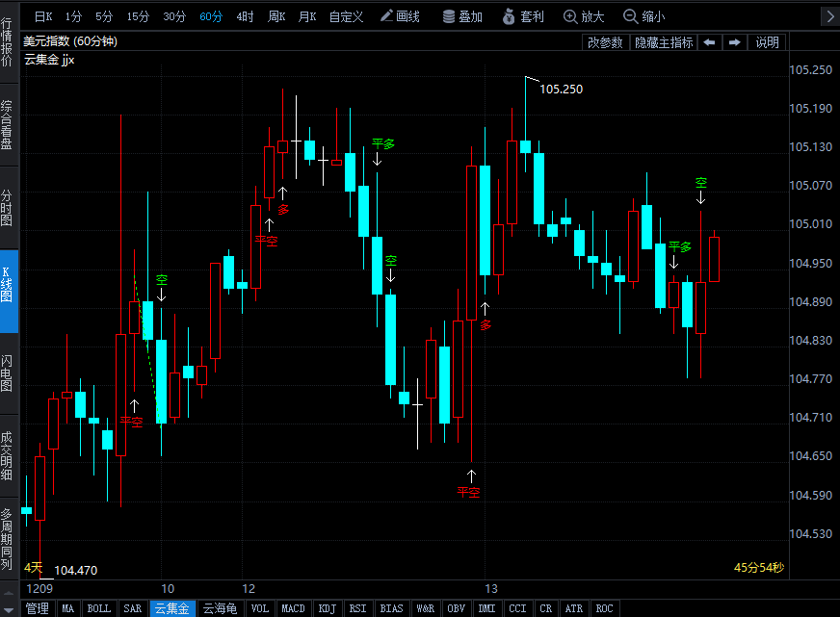Click 放大 zoom in
This screenshot has height=617, width=840.
(x=584, y=16)
